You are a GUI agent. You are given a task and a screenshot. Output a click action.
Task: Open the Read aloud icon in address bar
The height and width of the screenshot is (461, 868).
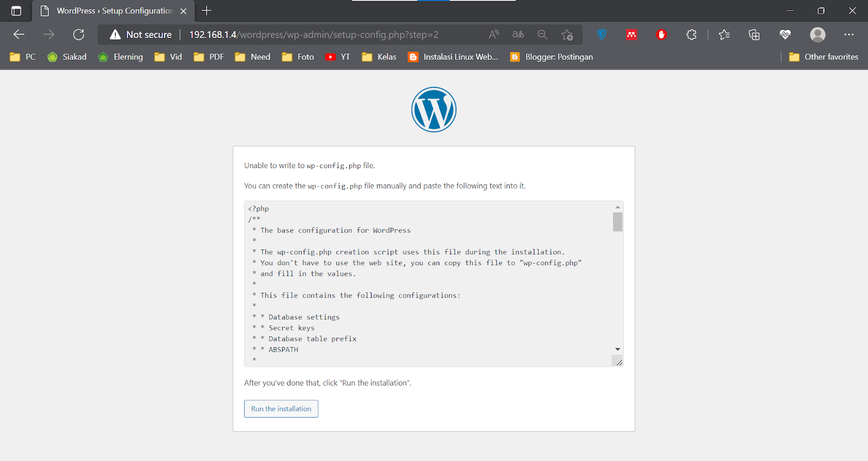tap(494, 35)
